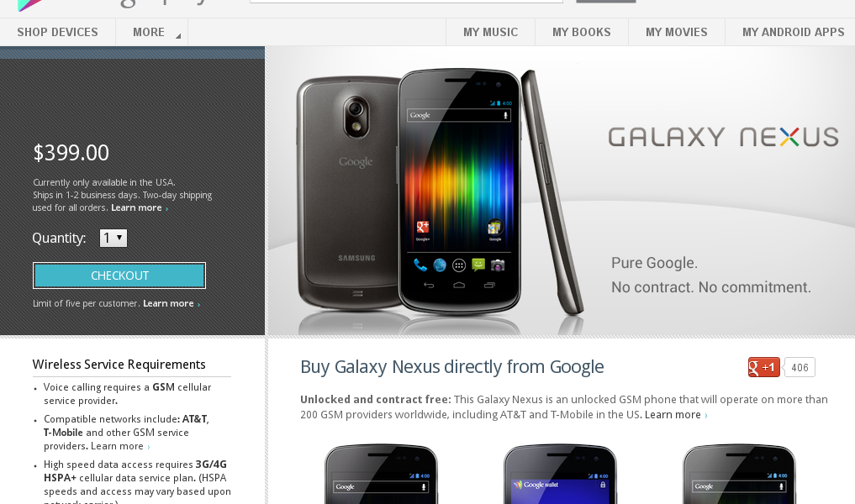855x504 pixels.
Task: Click the Google +1 button
Action: (763, 367)
